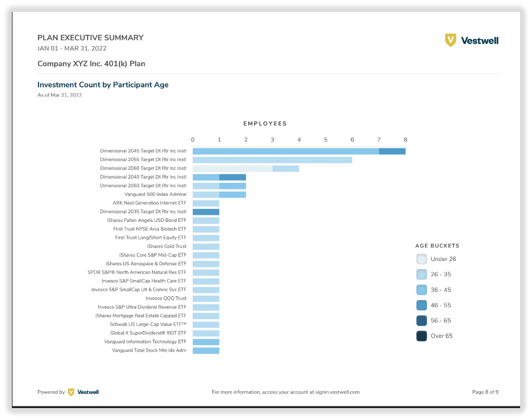Click 'Investment Count by Participant Age' heading
Screen dimensions: 532x420
point(103,85)
